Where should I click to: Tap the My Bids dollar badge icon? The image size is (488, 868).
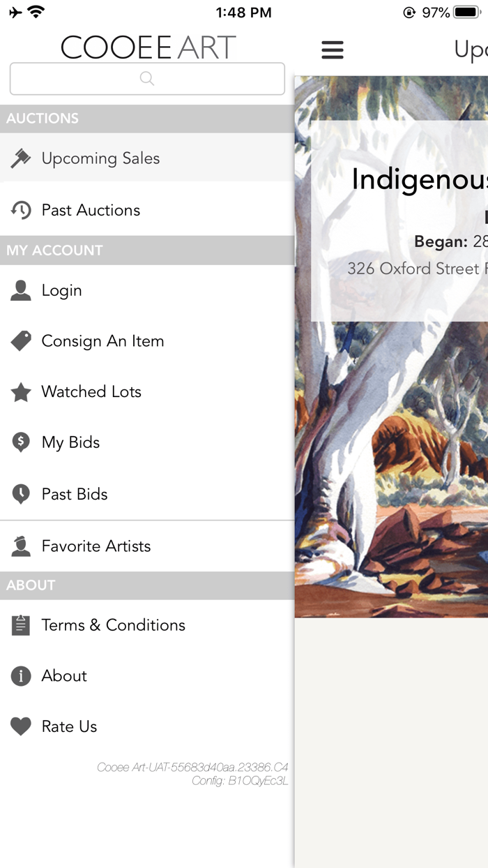21,442
